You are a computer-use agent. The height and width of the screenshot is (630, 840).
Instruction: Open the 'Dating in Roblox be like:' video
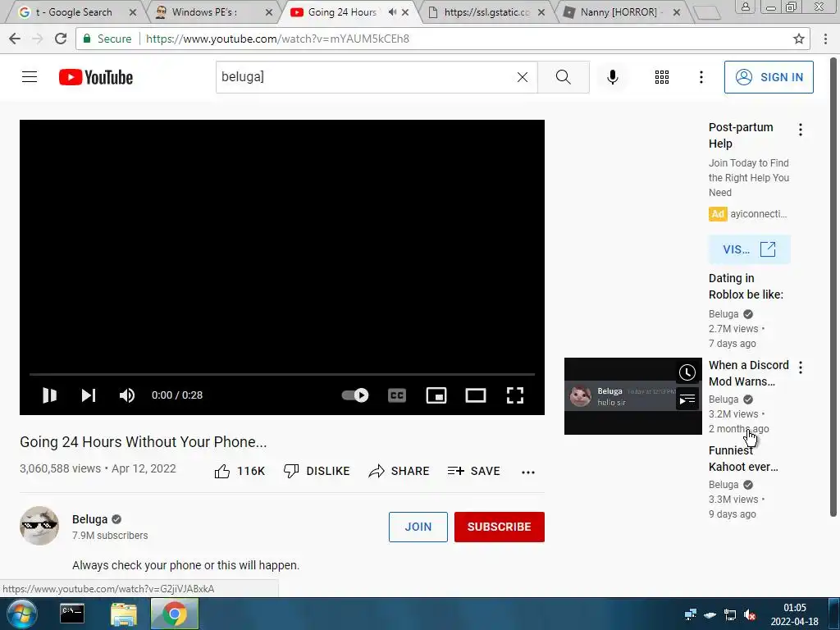pos(746,286)
